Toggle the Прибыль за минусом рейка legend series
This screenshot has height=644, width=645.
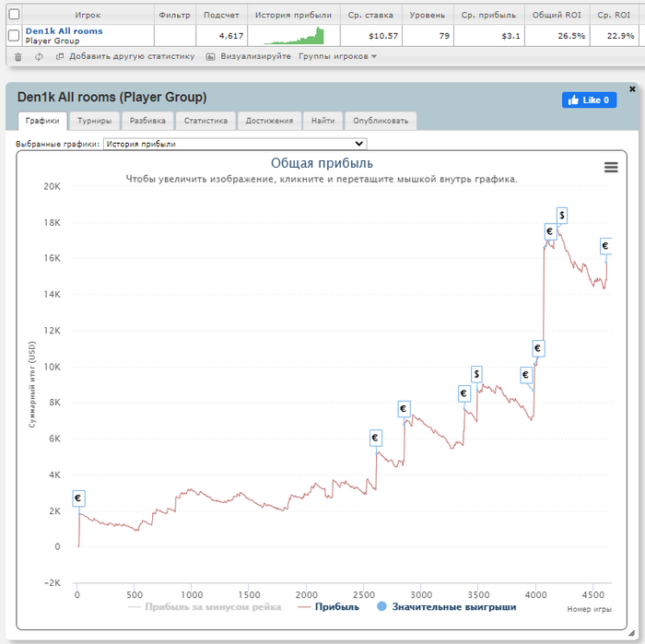point(205,607)
